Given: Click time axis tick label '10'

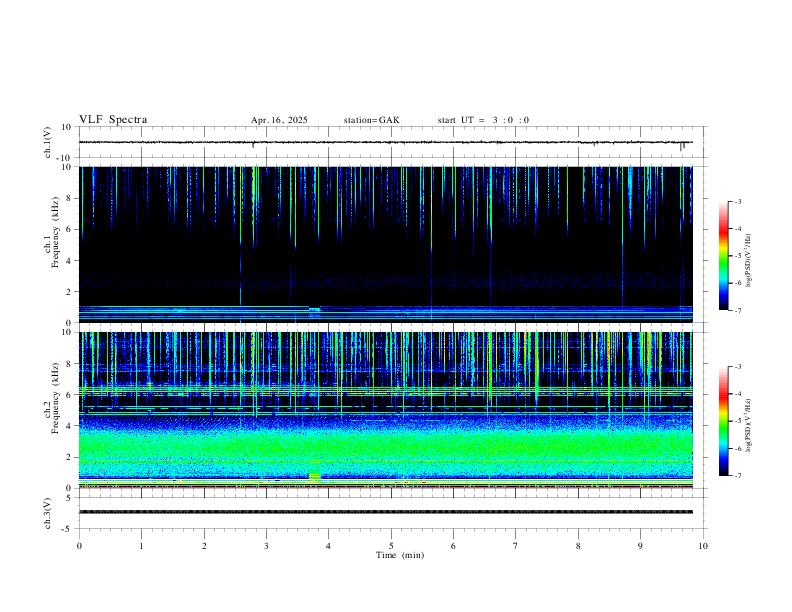Looking at the screenshot, I should point(703,546).
